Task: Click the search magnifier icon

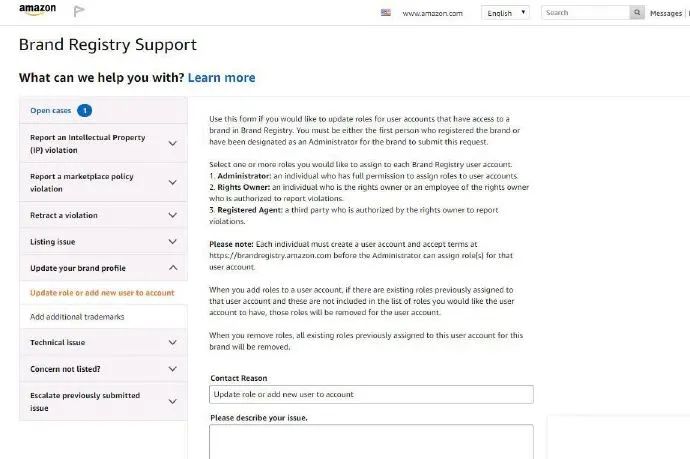Action: coord(637,13)
